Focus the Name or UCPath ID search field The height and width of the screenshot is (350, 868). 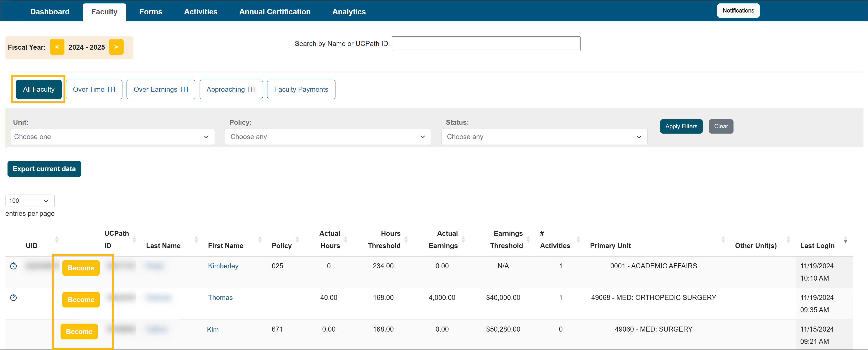(x=486, y=44)
